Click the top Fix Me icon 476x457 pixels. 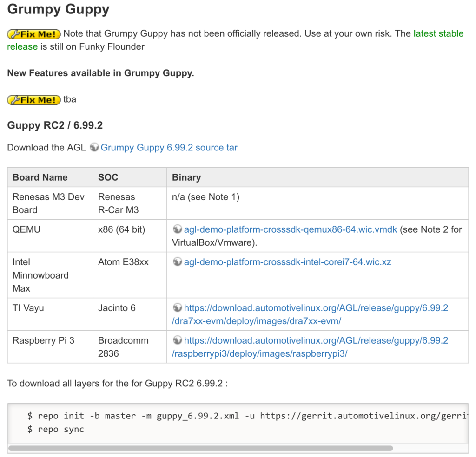(x=33, y=33)
